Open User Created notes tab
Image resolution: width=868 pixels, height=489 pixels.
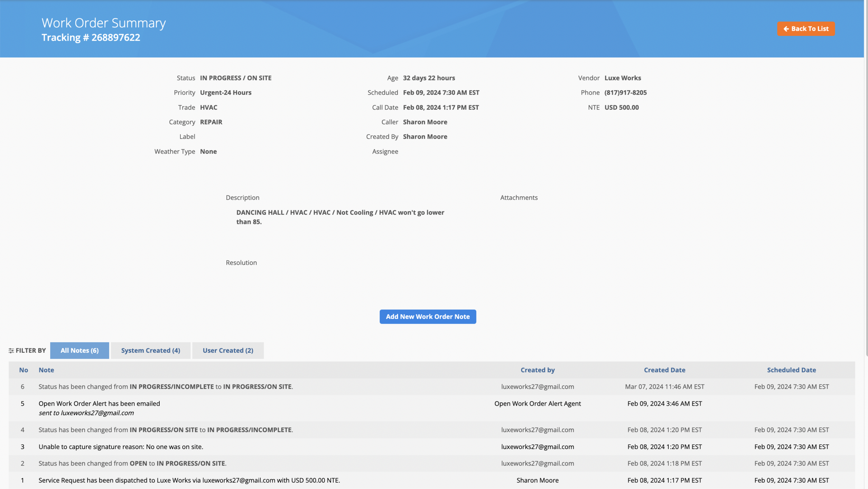[228, 350]
